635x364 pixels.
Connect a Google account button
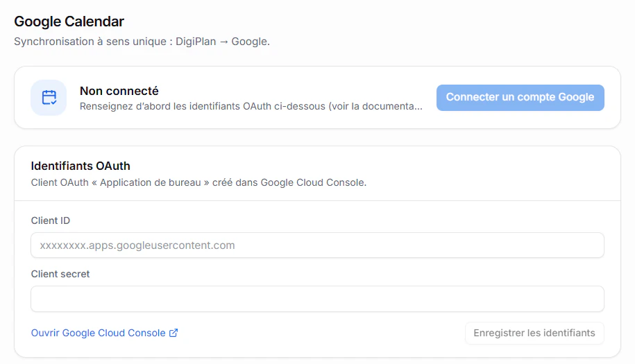pos(520,98)
